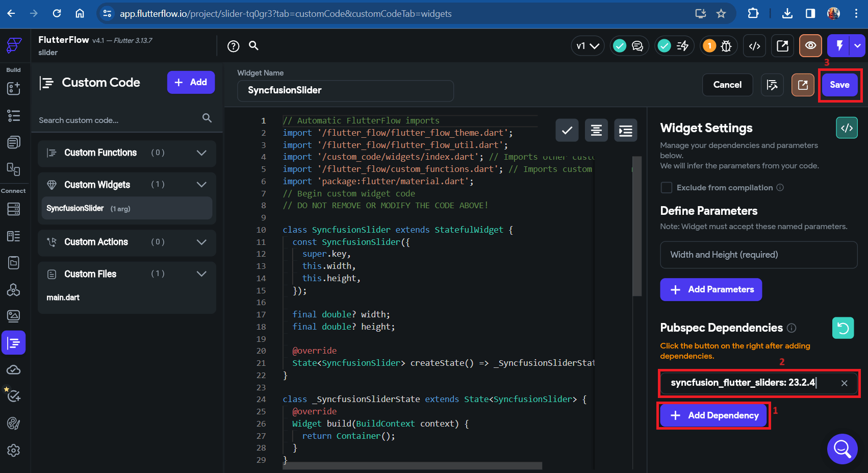The width and height of the screenshot is (868, 473).
Task: Click the code editor horizontal scrollbar
Action: click(x=412, y=465)
